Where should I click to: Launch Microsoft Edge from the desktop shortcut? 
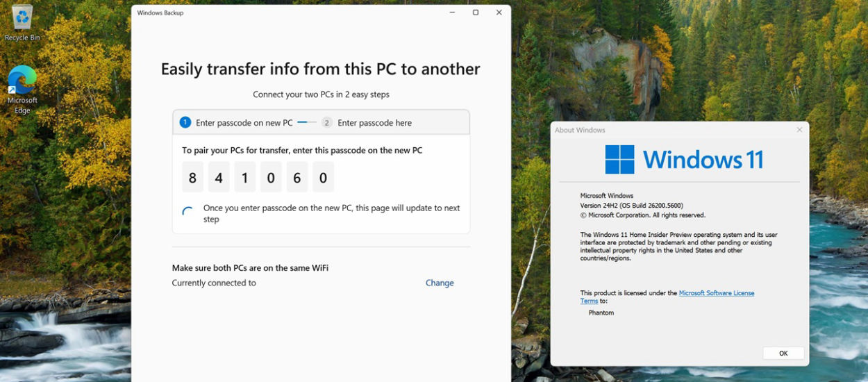pyautogui.click(x=22, y=90)
